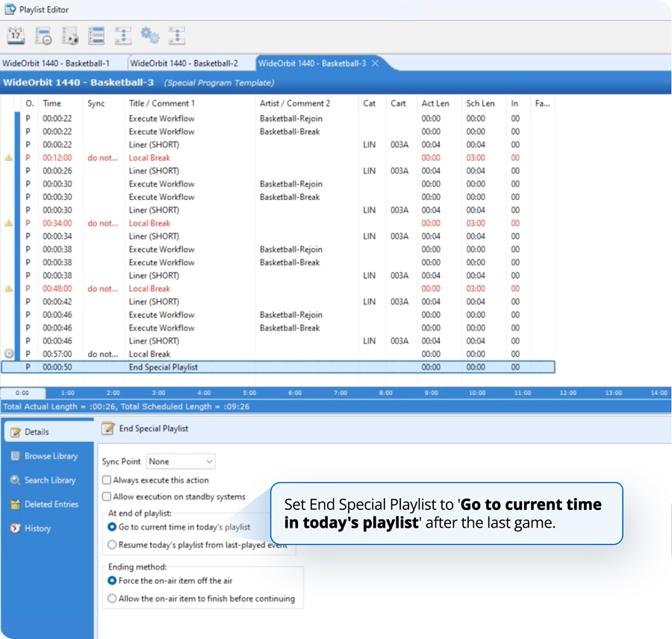The width and height of the screenshot is (672, 639).
Task: Click the warning icon on 00:34:00 row
Action: click(x=8, y=223)
